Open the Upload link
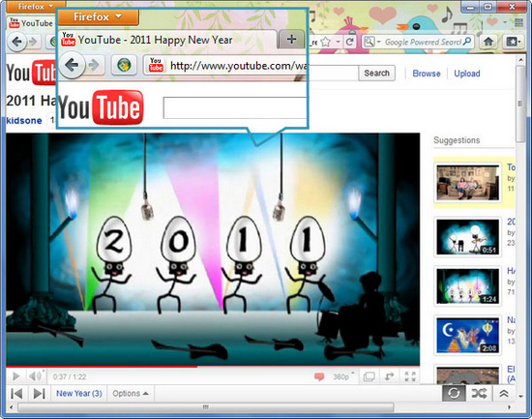The image size is (532, 419). (x=467, y=74)
